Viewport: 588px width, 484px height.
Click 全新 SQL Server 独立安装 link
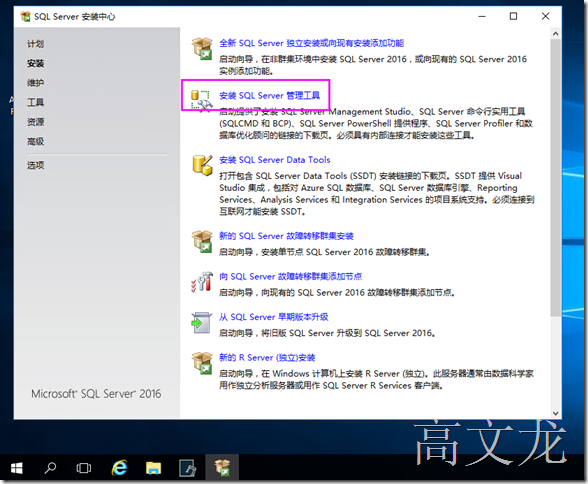pyautogui.click(x=312, y=43)
